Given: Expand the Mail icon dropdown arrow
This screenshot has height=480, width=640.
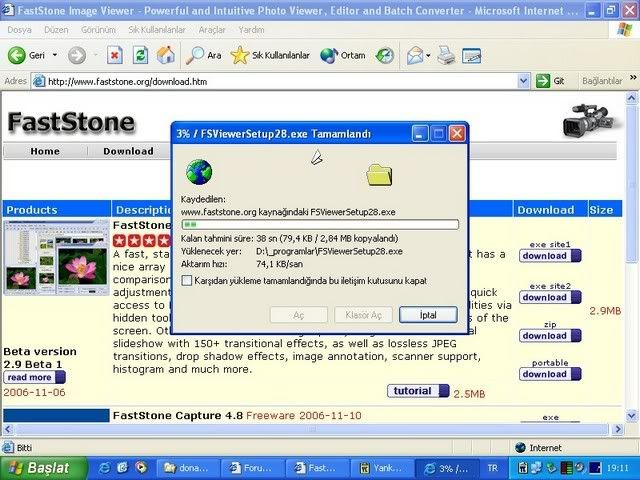Looking at the screenshot, I should tap(428, 55).
